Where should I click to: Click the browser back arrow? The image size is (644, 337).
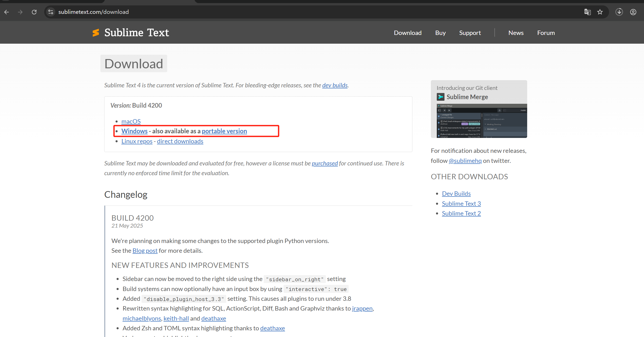pyautogui.click(x=7, y=12)
